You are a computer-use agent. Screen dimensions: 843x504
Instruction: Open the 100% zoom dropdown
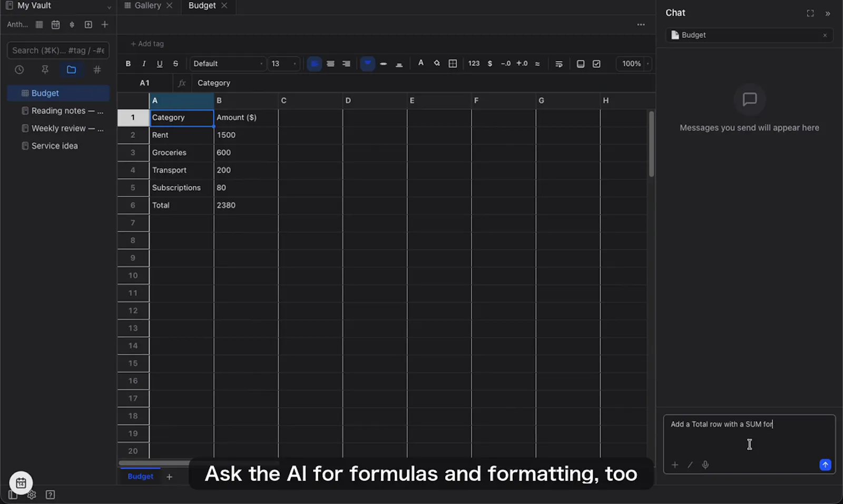(x=635, y=64)
